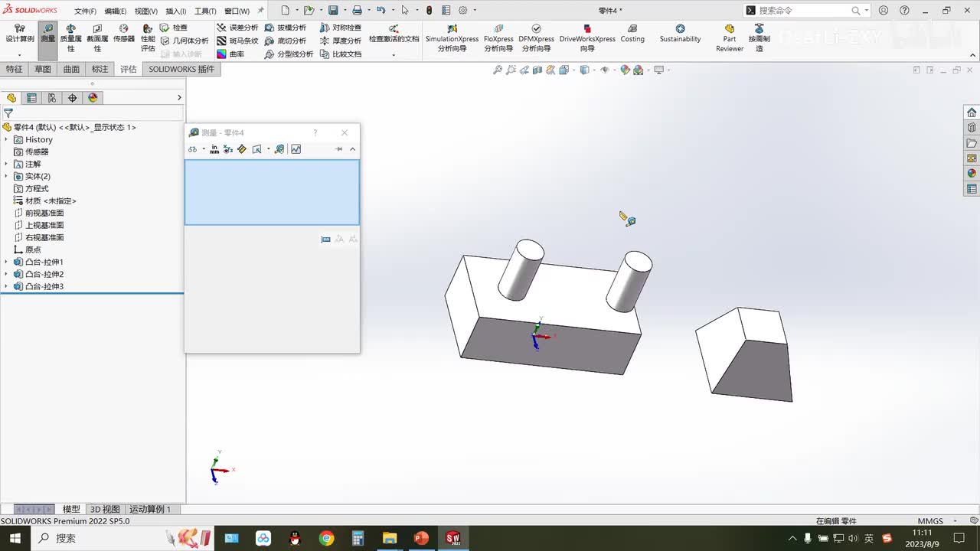Enable 斑马条纹 zebra stripes display
The height and width of the screenshot is (551, 980).
coord(237,41)
